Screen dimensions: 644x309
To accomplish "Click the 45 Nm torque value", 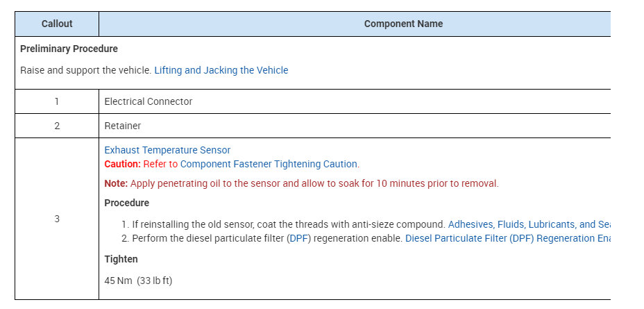I will coord(138,281).
